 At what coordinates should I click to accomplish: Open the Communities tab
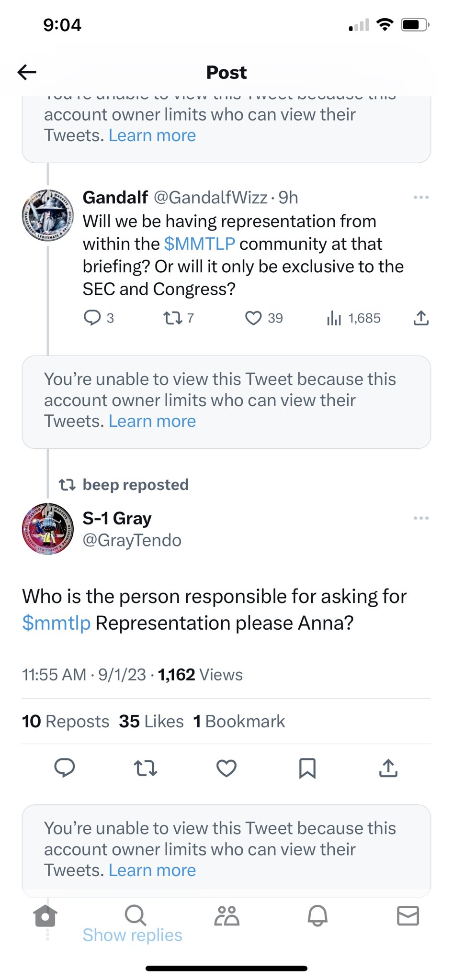[226, 915]
